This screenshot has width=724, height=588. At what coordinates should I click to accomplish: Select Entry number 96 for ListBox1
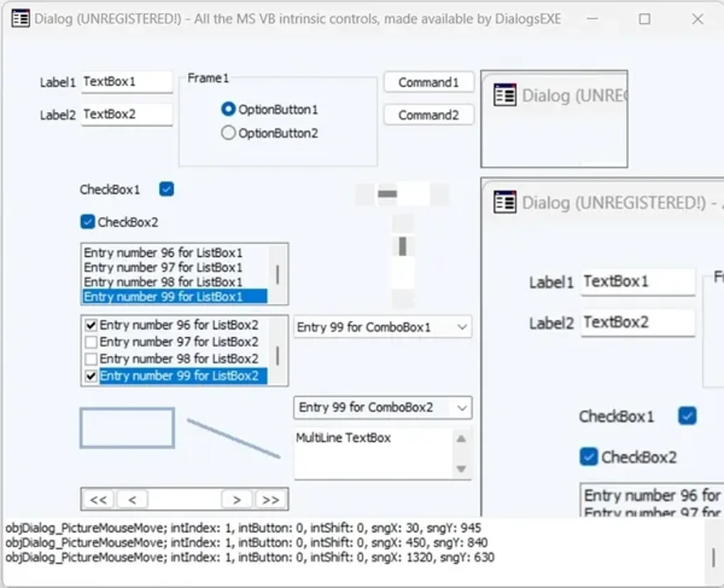point(175,253)
